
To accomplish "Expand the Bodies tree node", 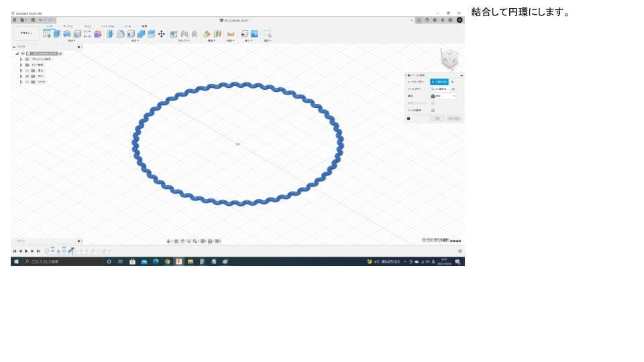I will tap(21, 76).
